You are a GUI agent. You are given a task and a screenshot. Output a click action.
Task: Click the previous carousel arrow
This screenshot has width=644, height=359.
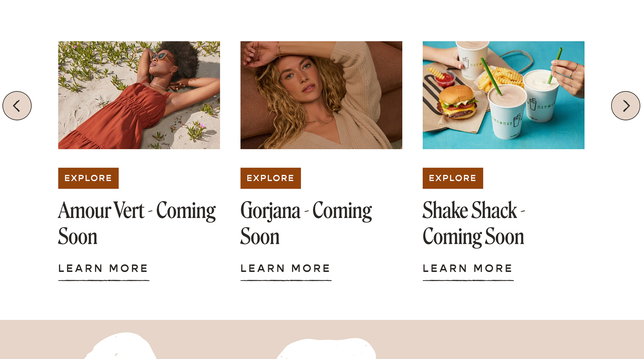coord(17,106)
